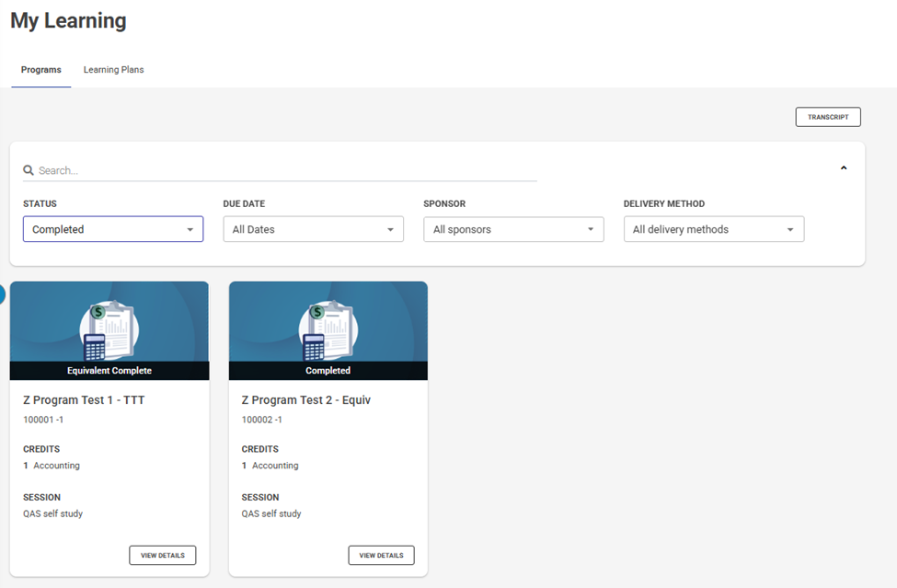Viewport: 897px width, 588px height.
Task: Click accounting icon on Z Program Test 1
Action: click(109, 330)
